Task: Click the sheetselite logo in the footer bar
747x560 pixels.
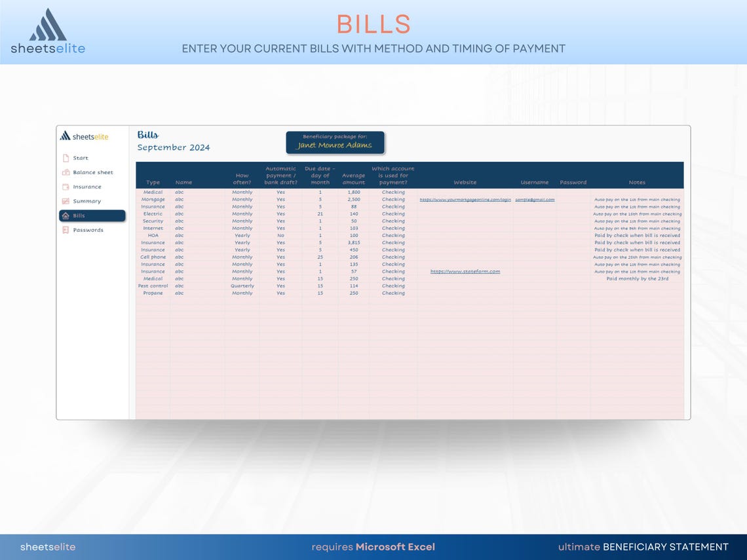Action: (47, 547)
